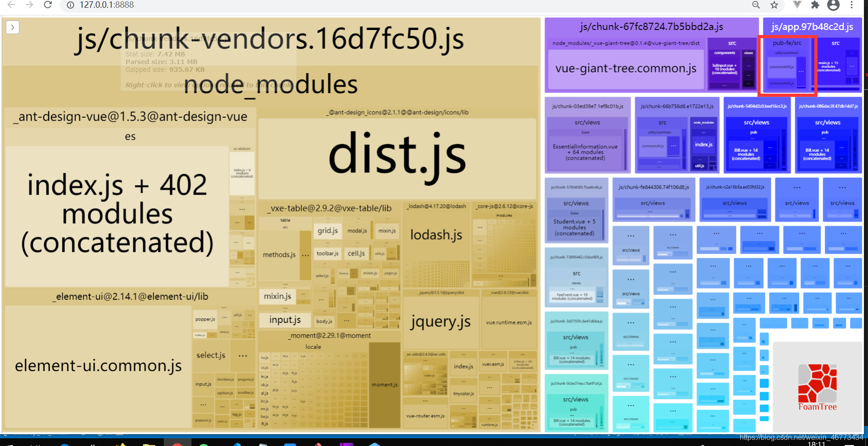Click EssentialInformation.vue + 64 modules block

(x=585, y=152)
